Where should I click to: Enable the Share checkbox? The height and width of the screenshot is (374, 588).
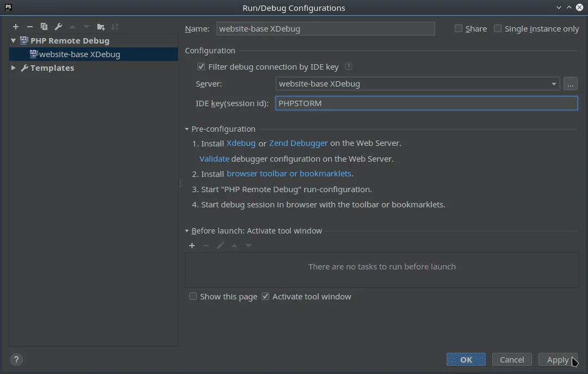coord(457,28)
